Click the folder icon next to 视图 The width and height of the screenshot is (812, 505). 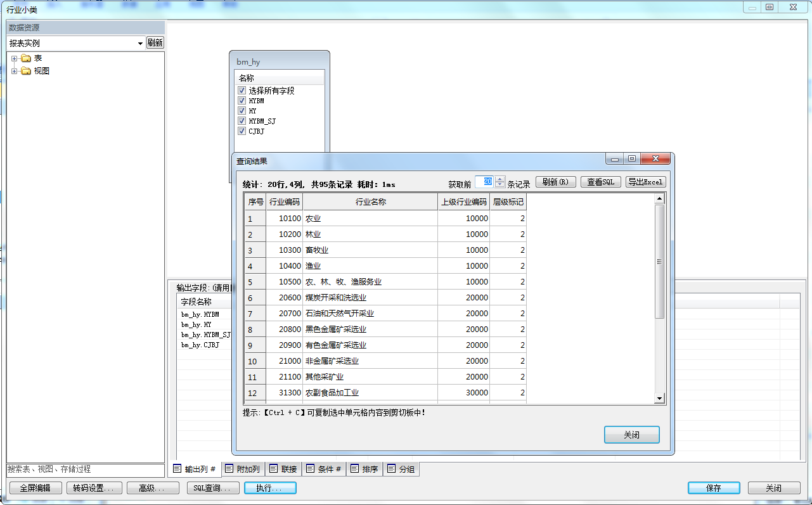pos(26,71)
